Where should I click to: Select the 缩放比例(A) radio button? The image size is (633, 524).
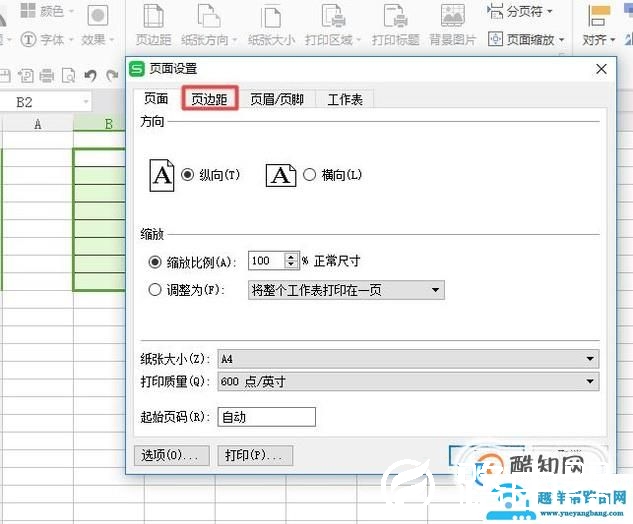tap(155, 262)
